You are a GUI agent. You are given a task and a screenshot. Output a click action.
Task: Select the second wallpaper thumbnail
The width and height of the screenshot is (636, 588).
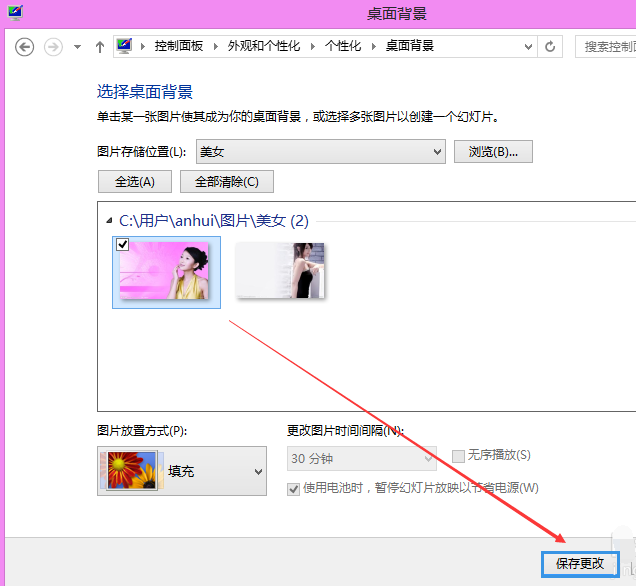coord(281,270)
